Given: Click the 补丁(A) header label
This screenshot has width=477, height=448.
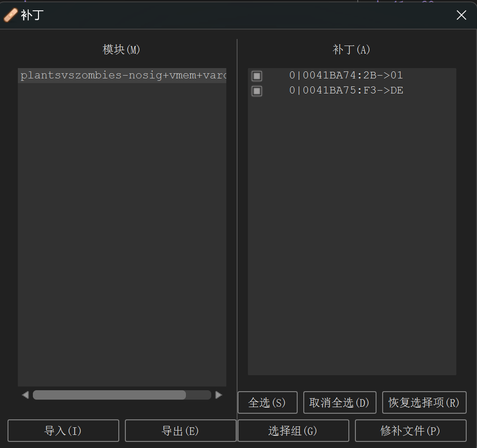Looking at the screenshot, I should click(x=352, y=50).
